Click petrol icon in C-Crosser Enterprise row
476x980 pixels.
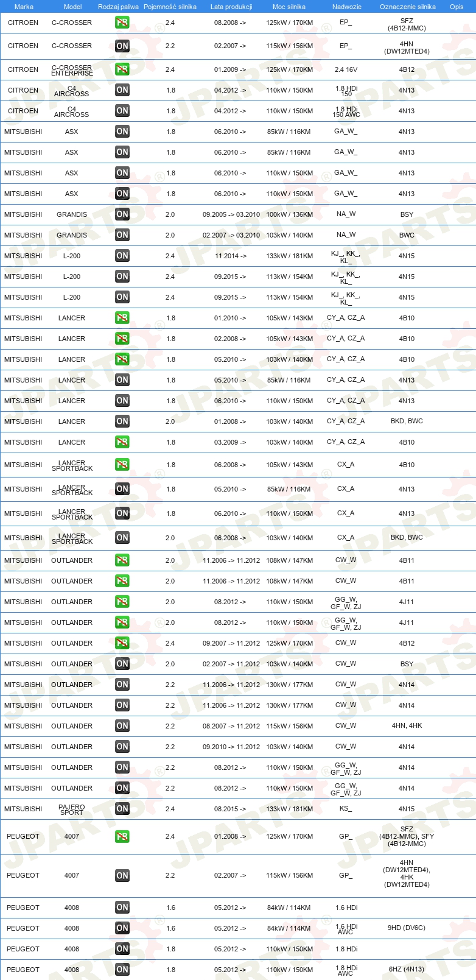pos(122,69)
